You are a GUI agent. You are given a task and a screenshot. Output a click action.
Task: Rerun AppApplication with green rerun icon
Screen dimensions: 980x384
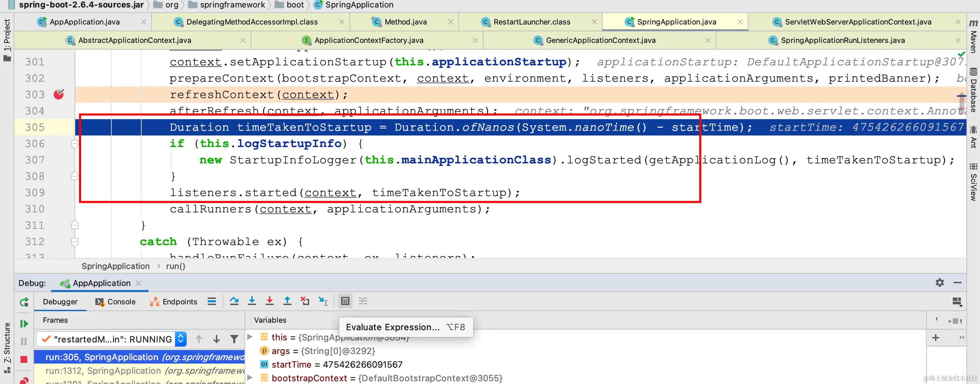[x=24, y=302]
